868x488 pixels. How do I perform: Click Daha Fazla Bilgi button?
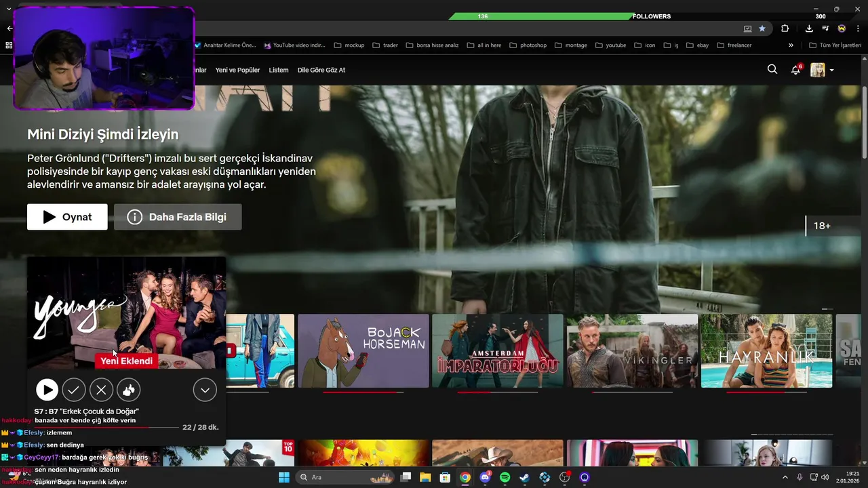coord(178,217)
